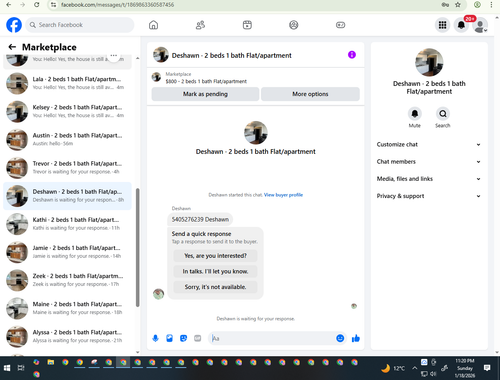Open the Zeek conversation
Viewport: 500px width, 380px height.
click(x=67, y=280)
